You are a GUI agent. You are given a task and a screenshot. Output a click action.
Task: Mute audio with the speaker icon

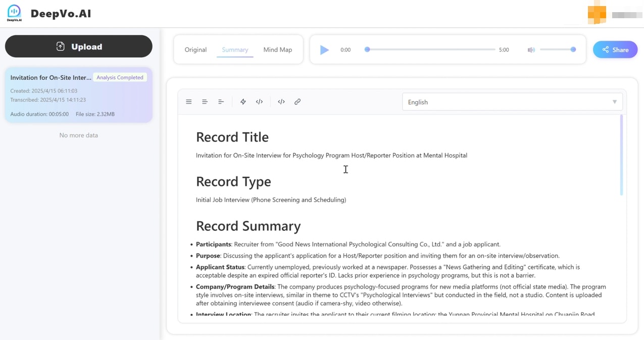[x=531, y=50]
